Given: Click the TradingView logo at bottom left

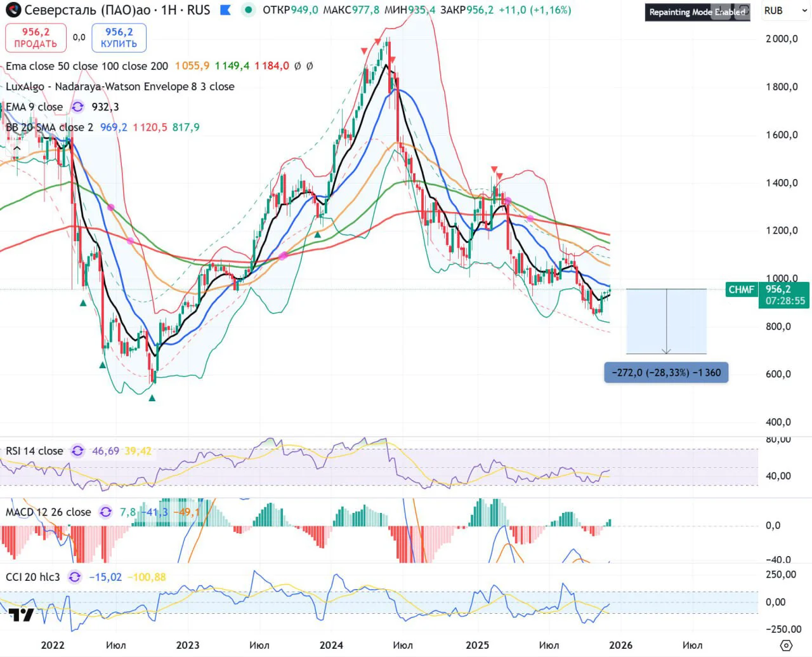Looking at the screenshot, I should tap(21, 614).
